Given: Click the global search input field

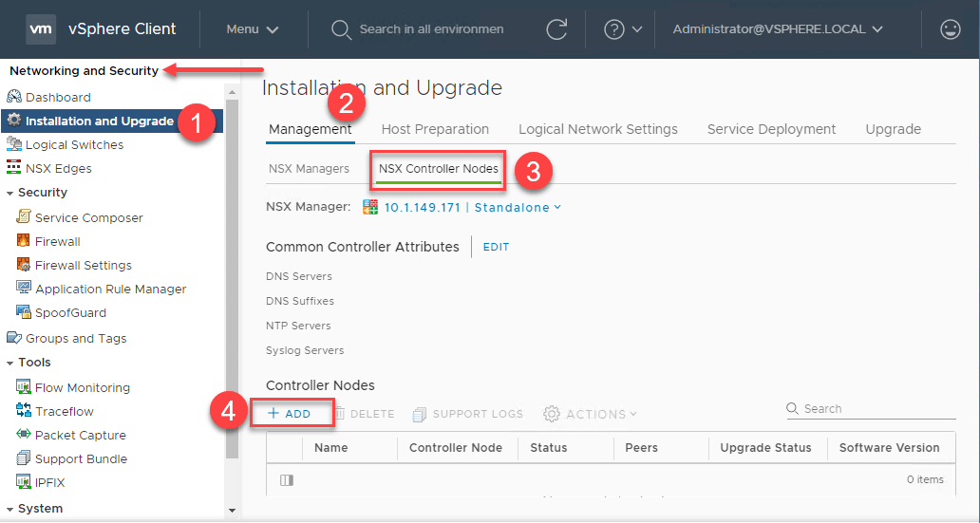Looking at the screenshot, I should pyautogui.click(x=431, y=29).
